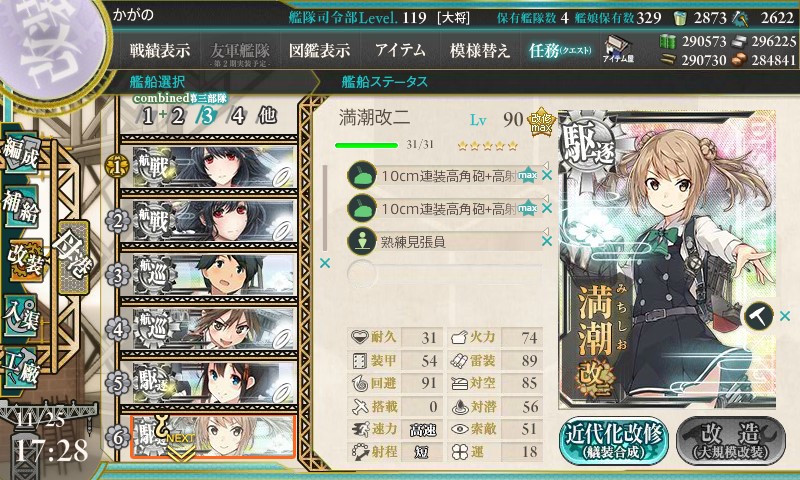Viewport: 800px width, 480px height.
Task: Open the 補給 resupply sidebar icon
Action: point(20,207)
